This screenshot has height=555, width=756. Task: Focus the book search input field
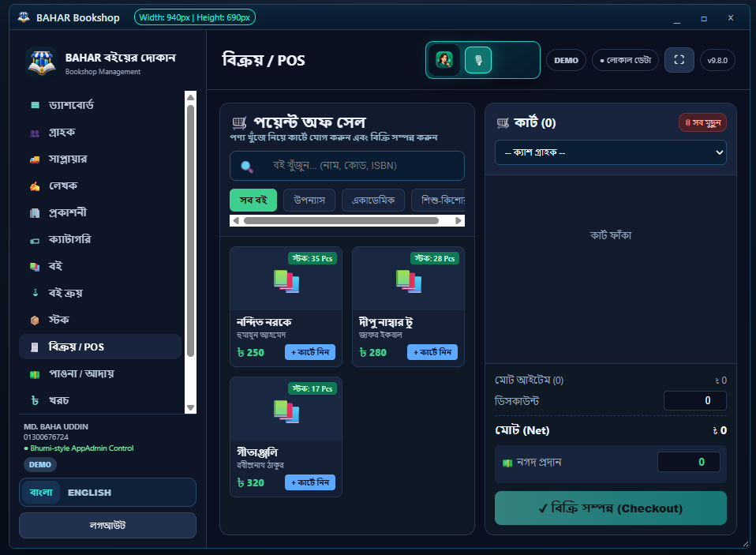[x=347, y=166]
